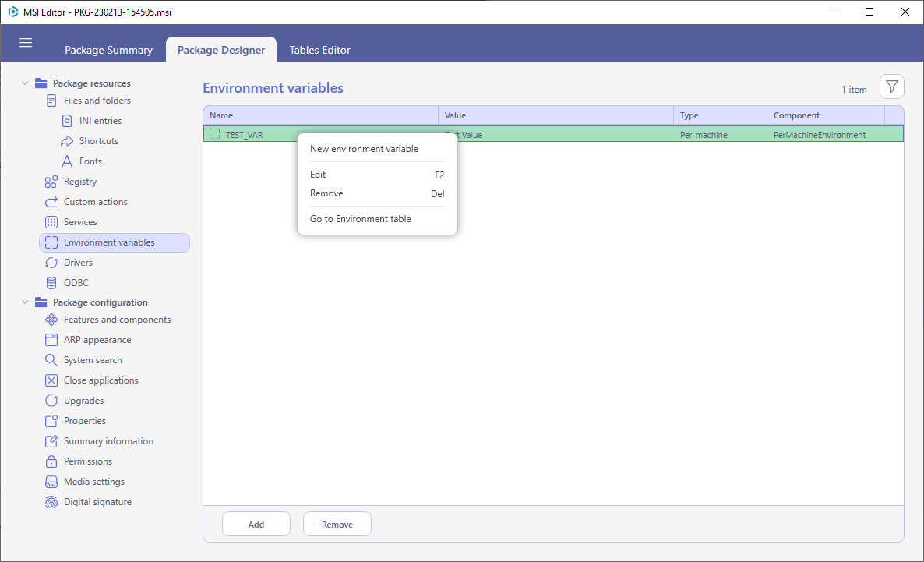Collapse the Package resources tree
The height and width of the screenshot is (562, 924).
click(x=25, y=83)
